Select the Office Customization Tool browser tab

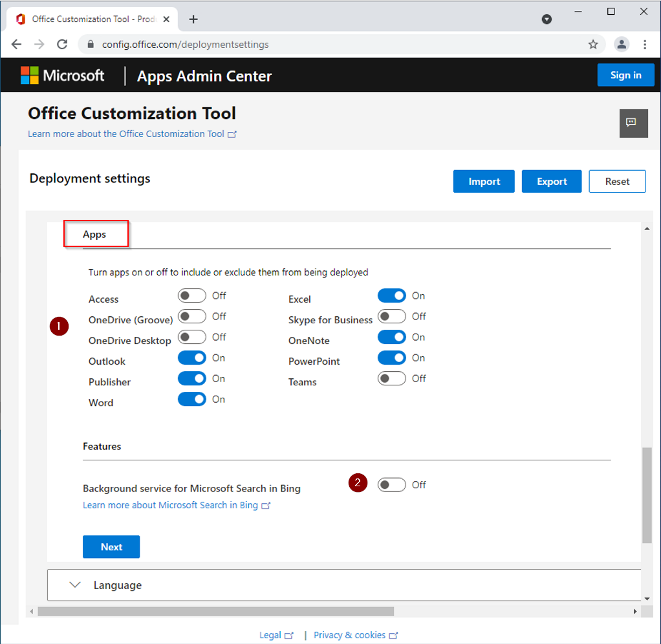tap(92, 19)
